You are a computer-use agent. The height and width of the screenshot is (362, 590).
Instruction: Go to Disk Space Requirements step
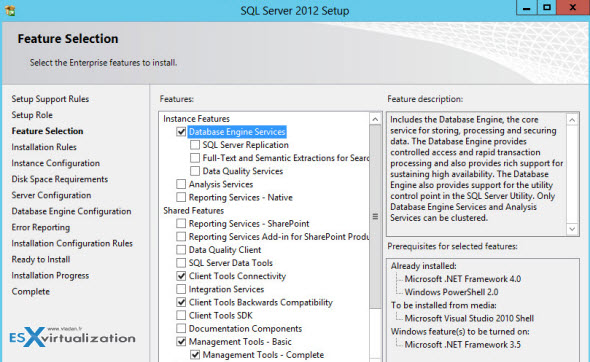pos(59,179)
